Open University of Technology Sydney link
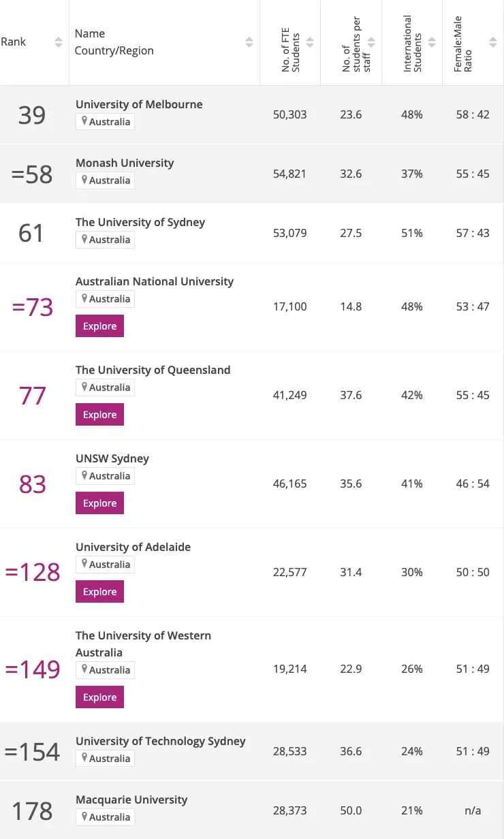Screen dimensions: 504x839 click(161, 741)
